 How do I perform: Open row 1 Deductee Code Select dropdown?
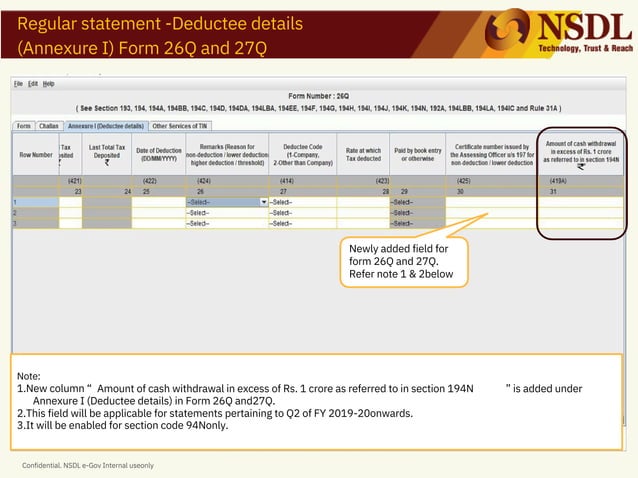pos(302,202)
